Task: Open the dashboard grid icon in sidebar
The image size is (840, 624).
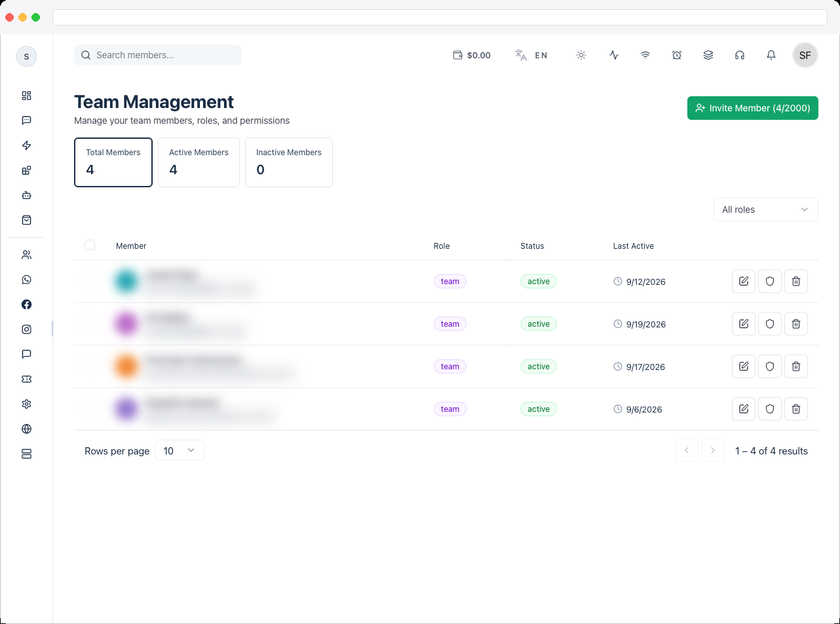Action: 26,96
